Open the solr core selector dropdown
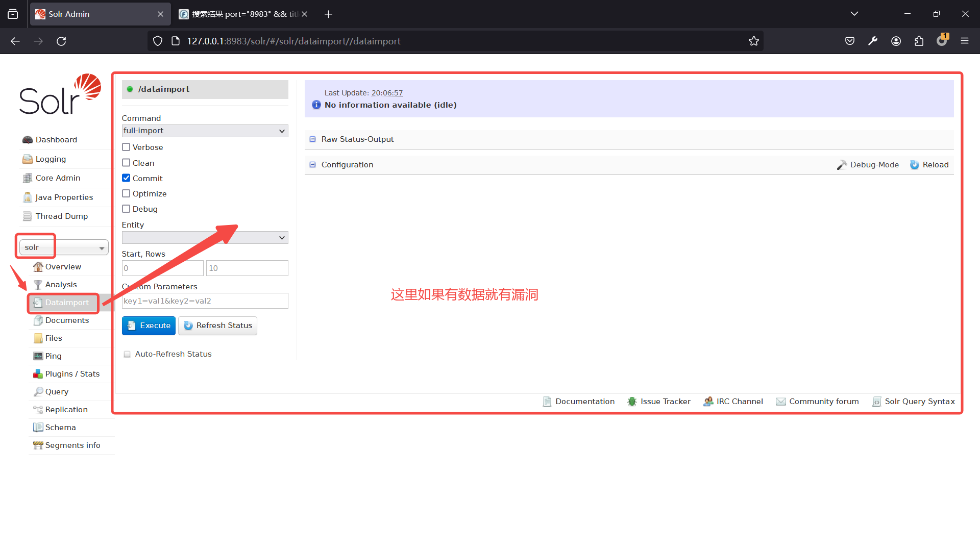The height and width of the screenshot is (550, 980). (64, 247)
